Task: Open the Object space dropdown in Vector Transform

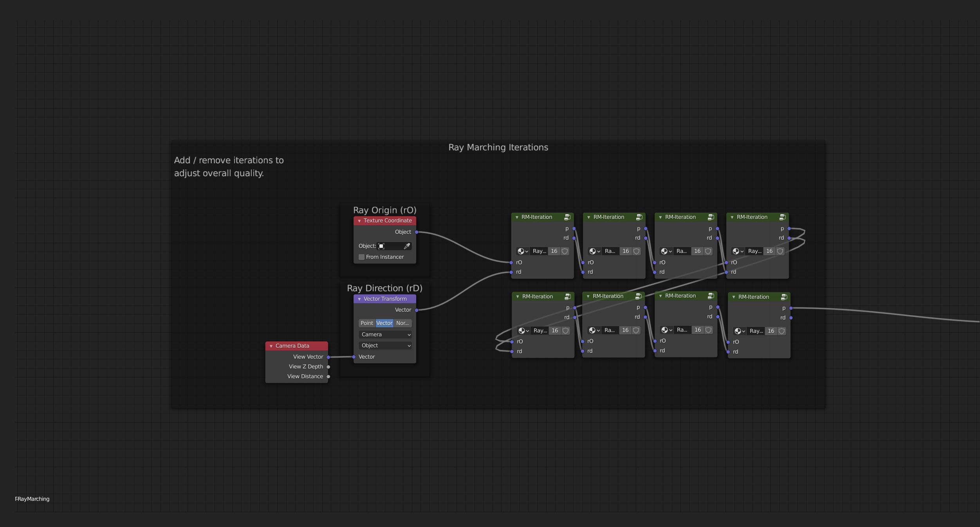Action: [385, 345]
